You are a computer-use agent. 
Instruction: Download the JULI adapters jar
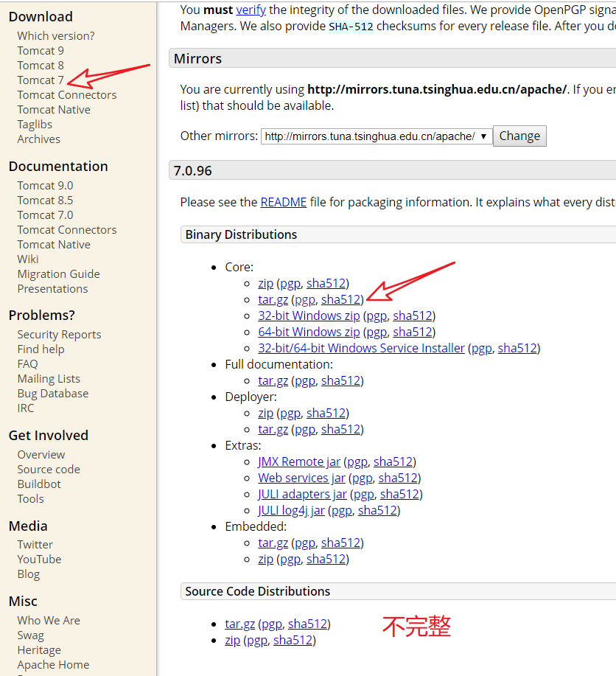coord(303,495)
